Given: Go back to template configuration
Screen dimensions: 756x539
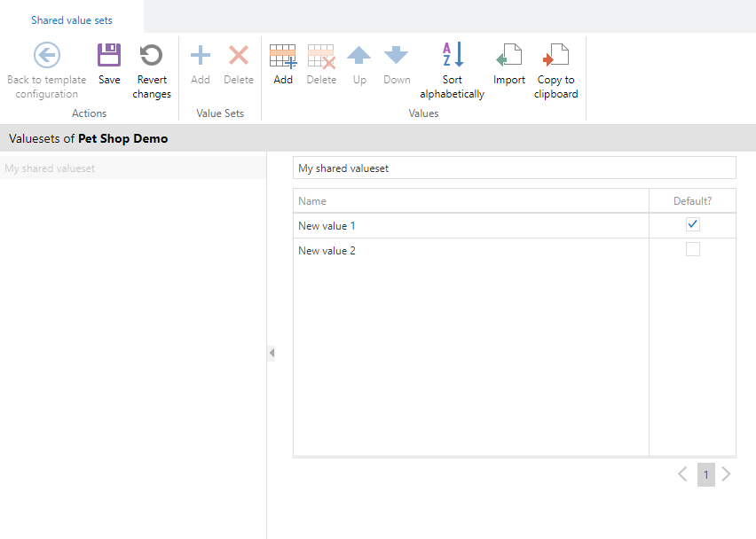Looking at the screenshot, I should click(47, 57).
